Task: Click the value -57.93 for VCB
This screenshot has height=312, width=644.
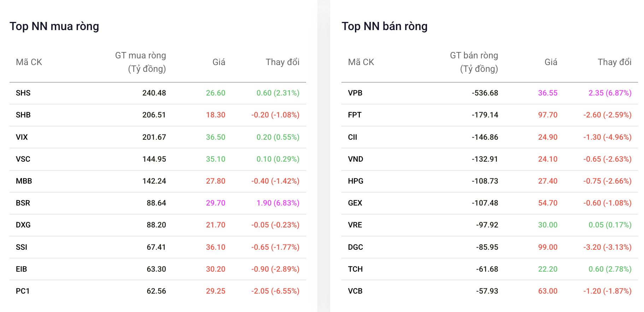Action: (487, 291)
